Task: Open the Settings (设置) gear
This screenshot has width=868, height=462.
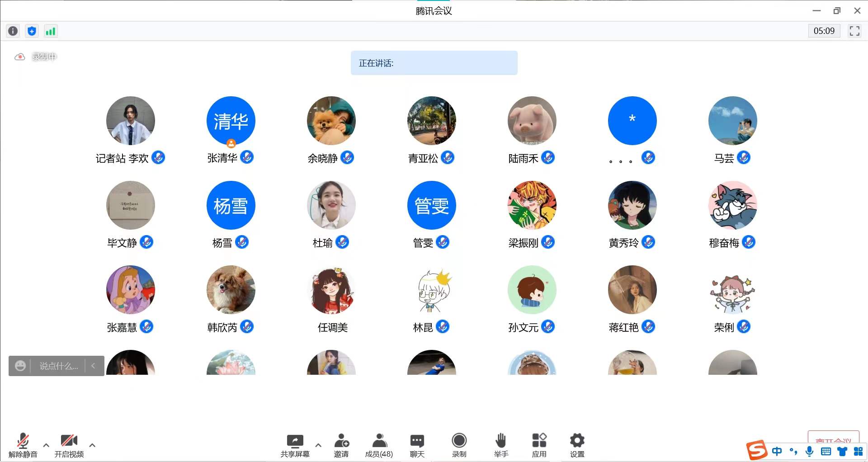Action: [x=577, y=445]
